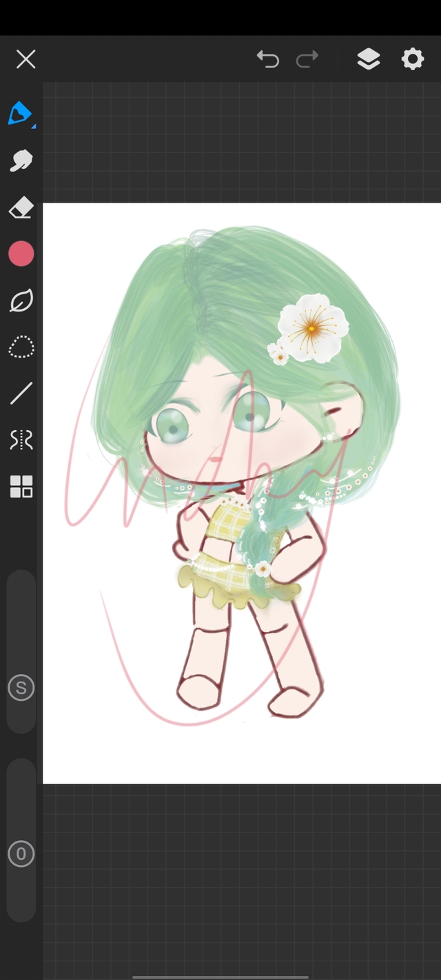The image size is (441, 980).
Task: Open the Settings gear menu
Action: 412,59
